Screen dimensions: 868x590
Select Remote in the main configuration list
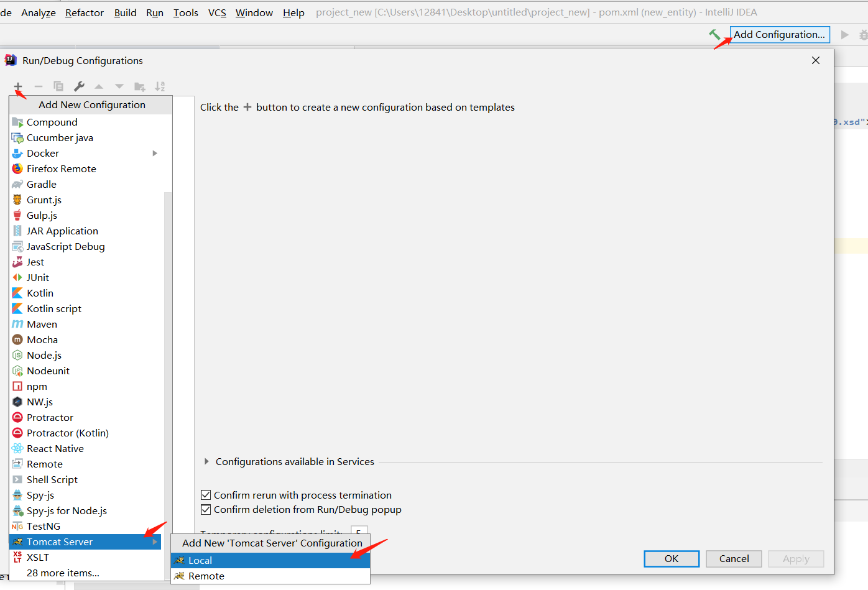[85, 464]
